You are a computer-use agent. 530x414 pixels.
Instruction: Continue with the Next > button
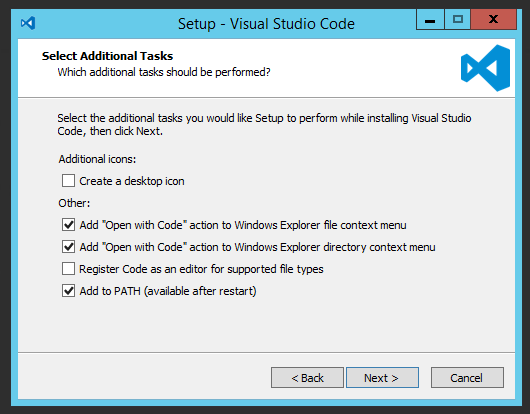tap(382, 378)
